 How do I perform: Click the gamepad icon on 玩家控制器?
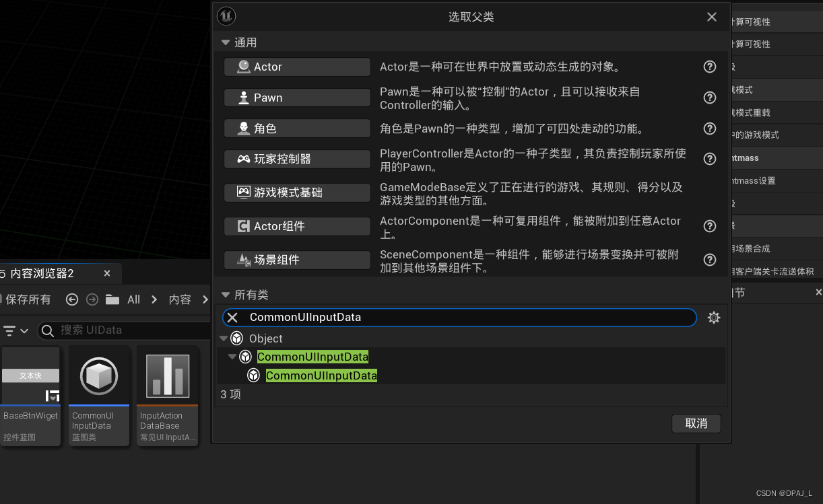242,159
